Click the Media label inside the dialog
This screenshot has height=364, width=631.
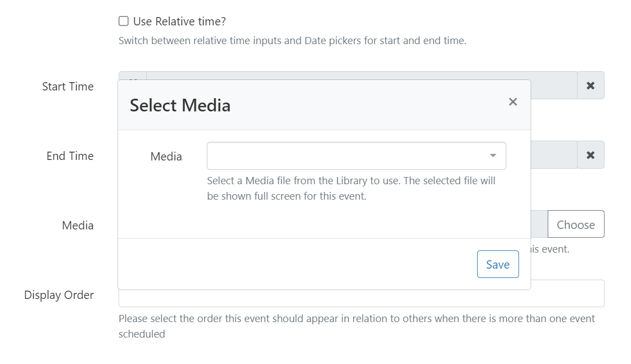click(166, 157)
